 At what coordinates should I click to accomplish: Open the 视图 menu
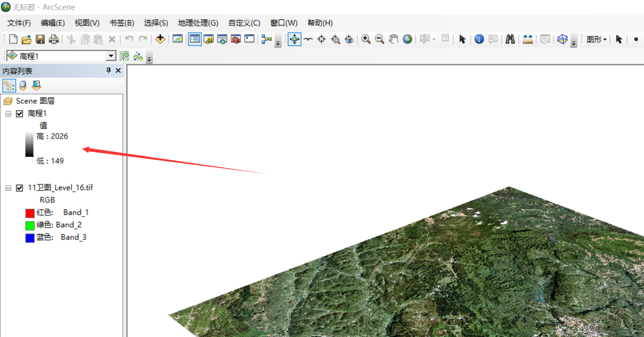click(87, 23)
